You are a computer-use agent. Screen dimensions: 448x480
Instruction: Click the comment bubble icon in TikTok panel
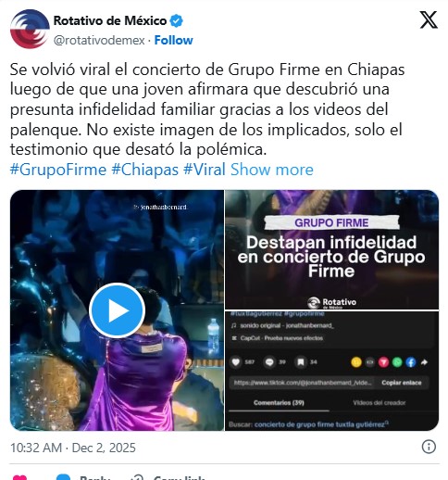click(x=269, y=362)
